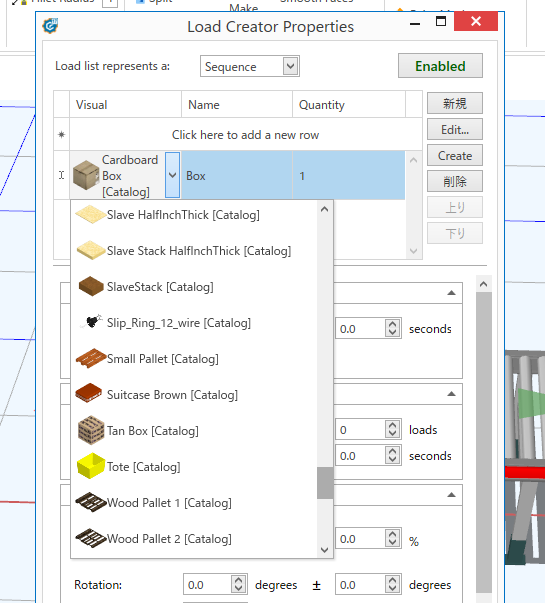Click the Create button
The height and width of the screenshot is (603, 545).
(x=455, y=156)
